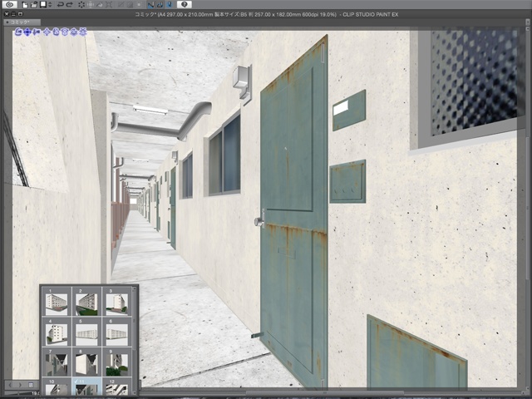This screenshot has height=399, width=532.
Task: Choose camera preset thumbnail 3
Action: click(x=117, y=302)
